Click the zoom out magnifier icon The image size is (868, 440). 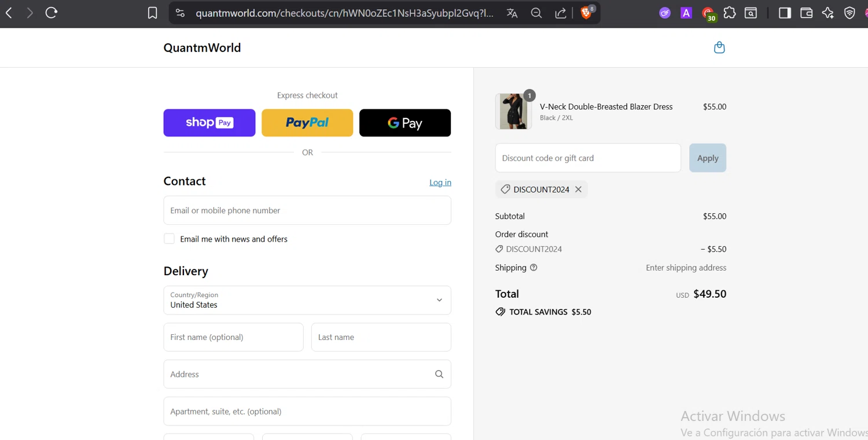[x=536, y=13]
